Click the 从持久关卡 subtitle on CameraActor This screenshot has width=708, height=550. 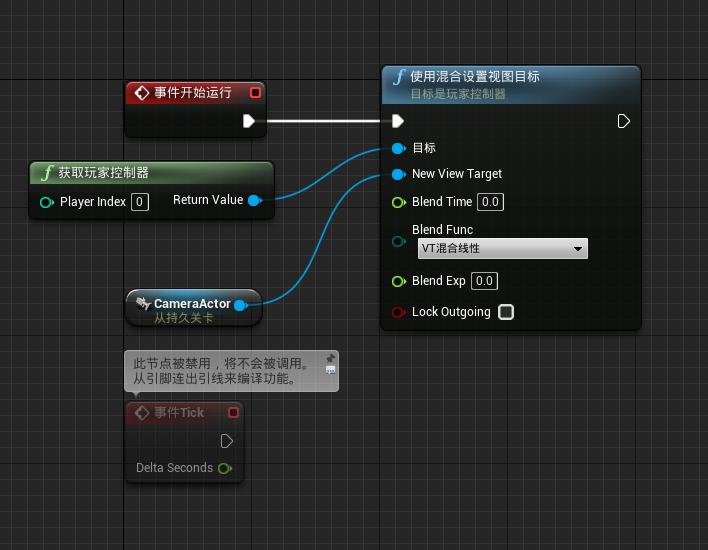[184, 318]
